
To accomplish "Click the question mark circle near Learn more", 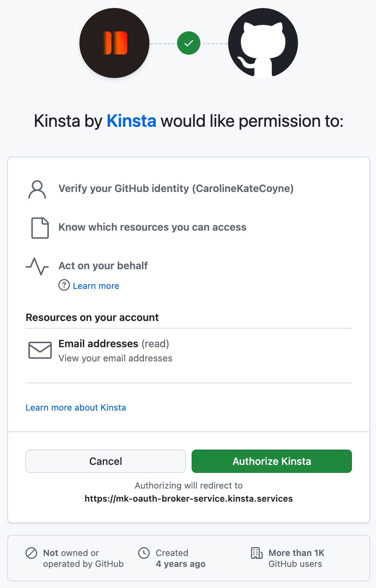I will point(64,286).
